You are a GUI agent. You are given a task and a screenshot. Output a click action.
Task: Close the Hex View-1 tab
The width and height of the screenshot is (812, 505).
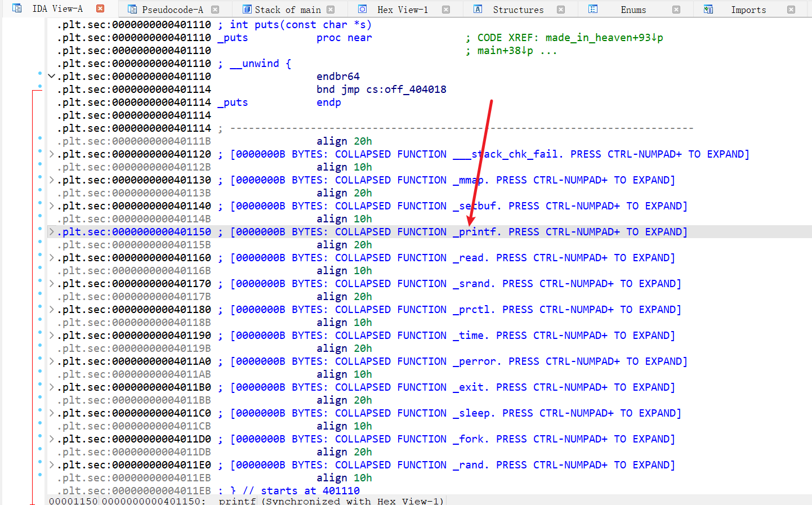point(446,10)
